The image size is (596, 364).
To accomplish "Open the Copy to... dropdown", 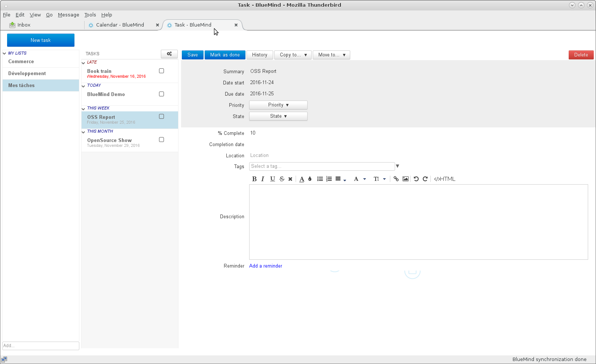I will (293, 55).
